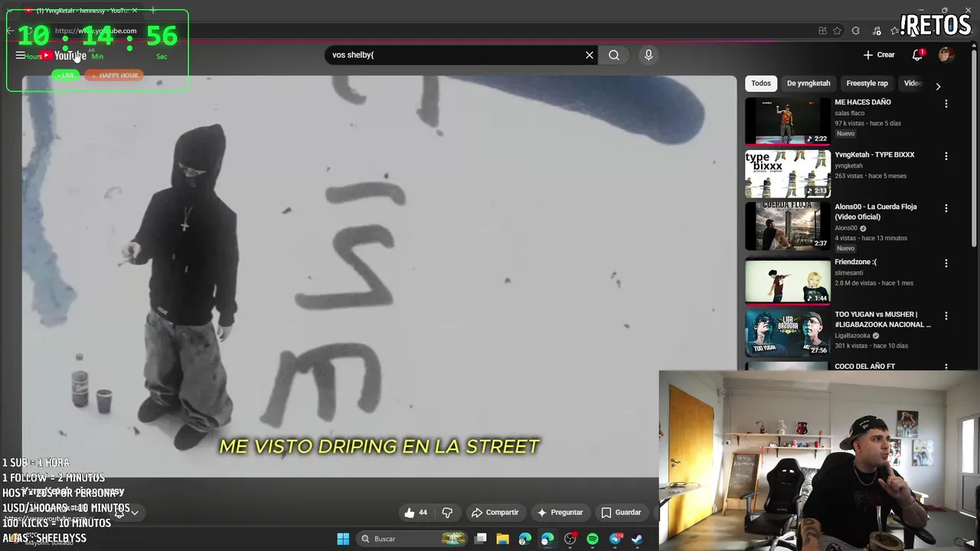Open the notifications bell
This screenshot has height=551, width=980.
917,54
